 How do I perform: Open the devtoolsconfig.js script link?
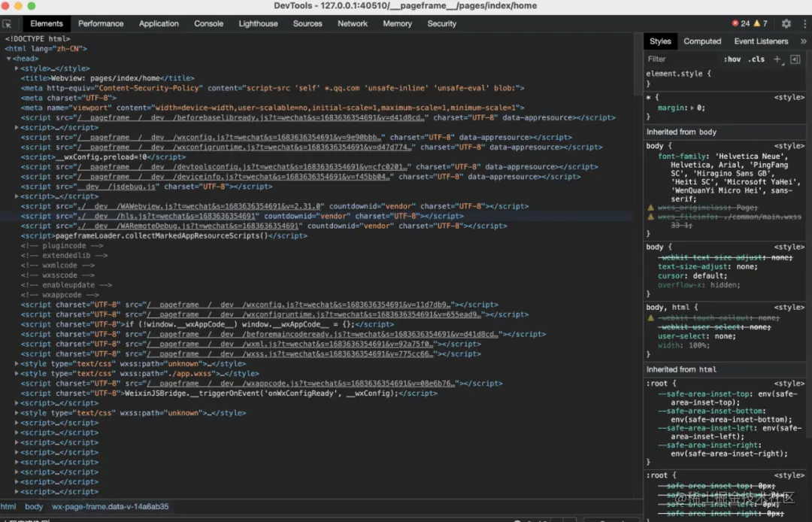242,167
